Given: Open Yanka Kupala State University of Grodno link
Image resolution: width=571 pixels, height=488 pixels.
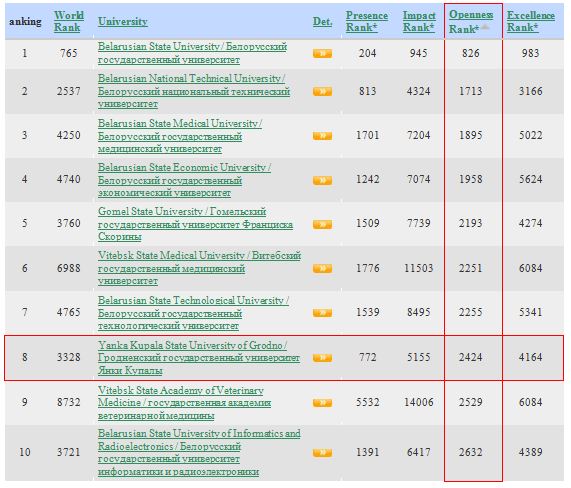Looking at the screenshot, I should [x=199, y=358].
